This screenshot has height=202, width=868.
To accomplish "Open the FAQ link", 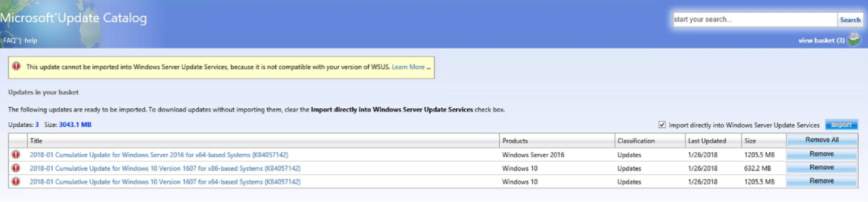I will click(x=9, y=40).
